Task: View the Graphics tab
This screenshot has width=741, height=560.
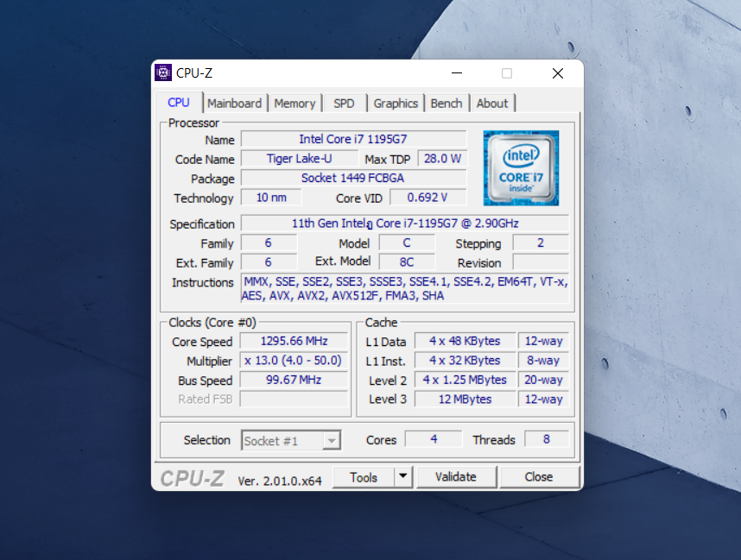Action: coord(396,104)
